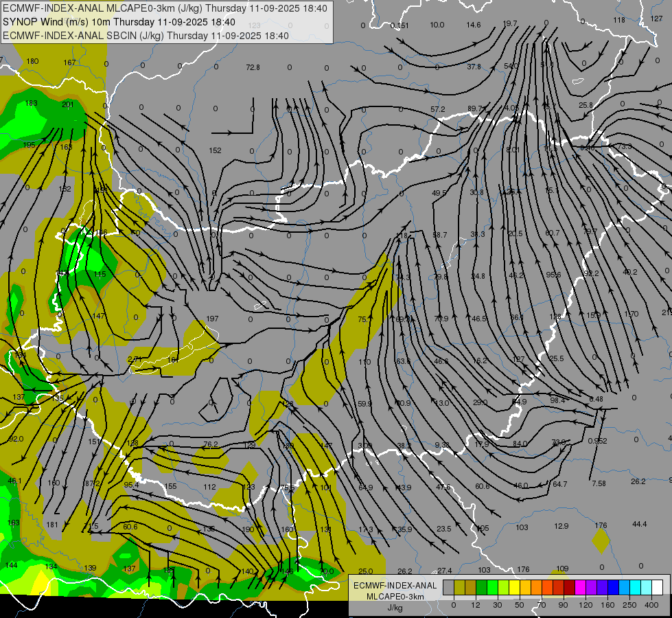Click the map value 92.0
The width and height of the screenshot is (672, 618).
16,439
